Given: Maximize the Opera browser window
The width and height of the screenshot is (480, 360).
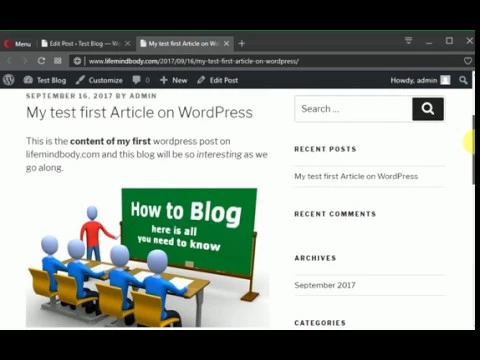Looking at the screenshot, I should pos(449,41).
